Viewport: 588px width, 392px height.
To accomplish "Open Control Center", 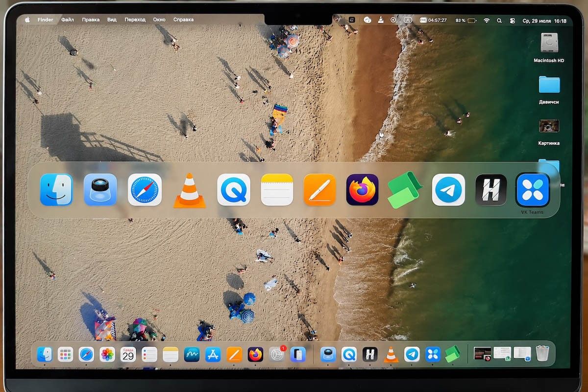I will pos(513,21).
